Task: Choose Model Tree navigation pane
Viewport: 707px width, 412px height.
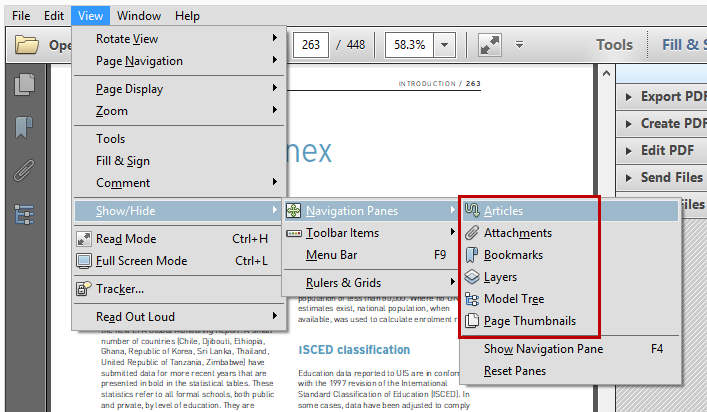Action: 570,299
